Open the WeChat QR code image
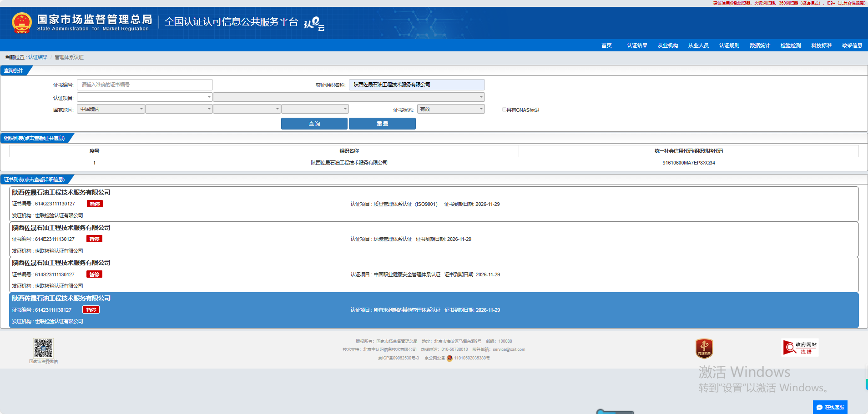 43,348
